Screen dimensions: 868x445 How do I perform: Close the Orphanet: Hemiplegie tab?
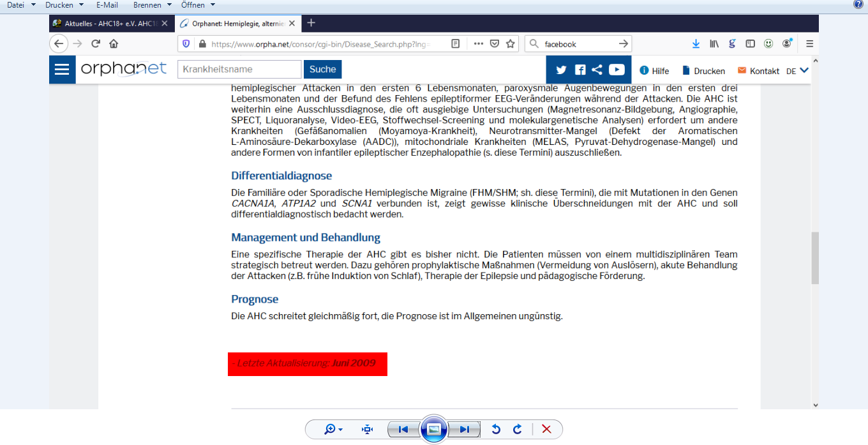point(292,24)
